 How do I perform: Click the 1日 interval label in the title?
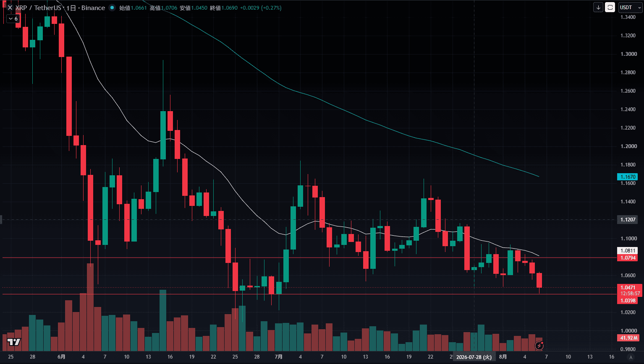pyautogui.click(x=71, y=8)
